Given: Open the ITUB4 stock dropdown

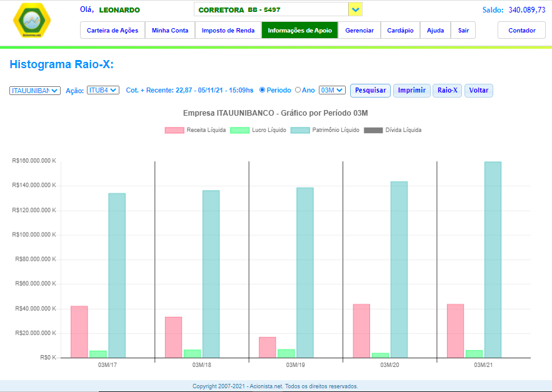Looking at the screenshot, I should click(x=103, y=90).
